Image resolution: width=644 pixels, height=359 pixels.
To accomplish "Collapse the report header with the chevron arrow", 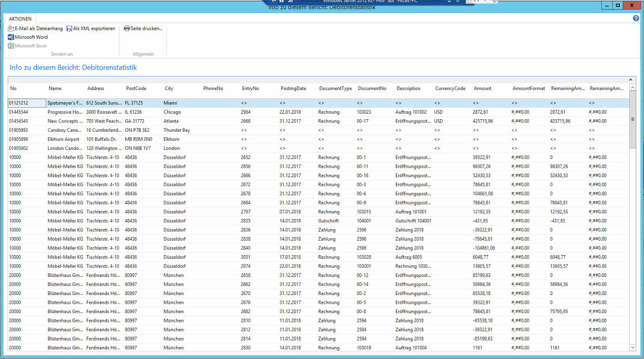I will click(631, 80).
